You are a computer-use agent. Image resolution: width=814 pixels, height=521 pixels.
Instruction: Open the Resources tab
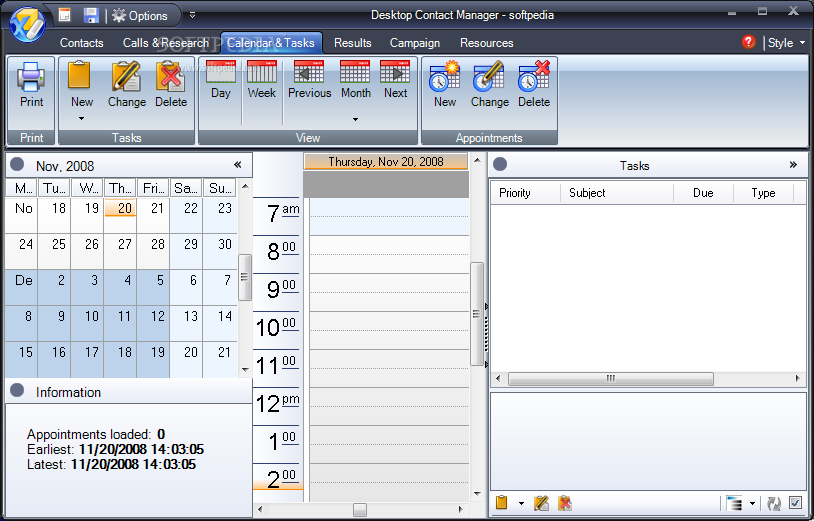pos(486,43)
